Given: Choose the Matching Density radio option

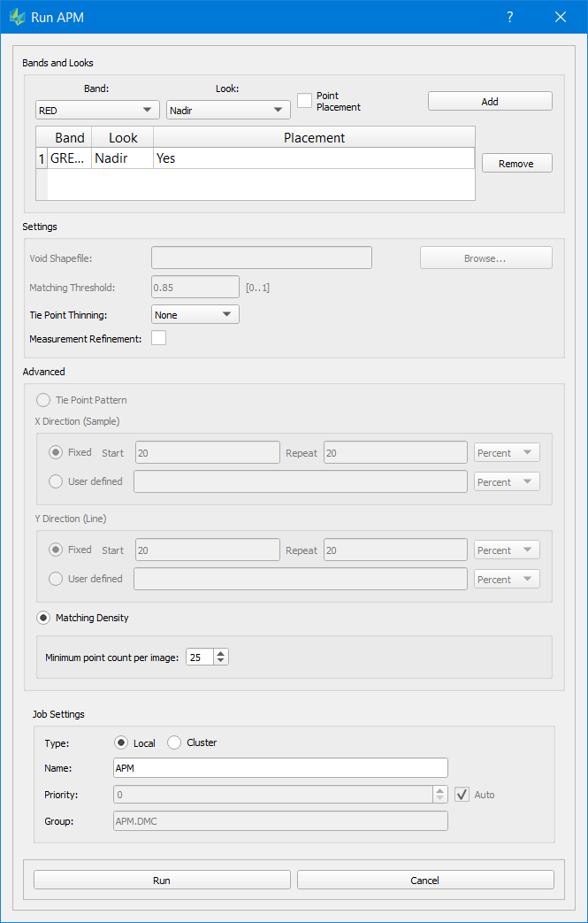Looking at the screenshot, I should click(x=43, y=618).
